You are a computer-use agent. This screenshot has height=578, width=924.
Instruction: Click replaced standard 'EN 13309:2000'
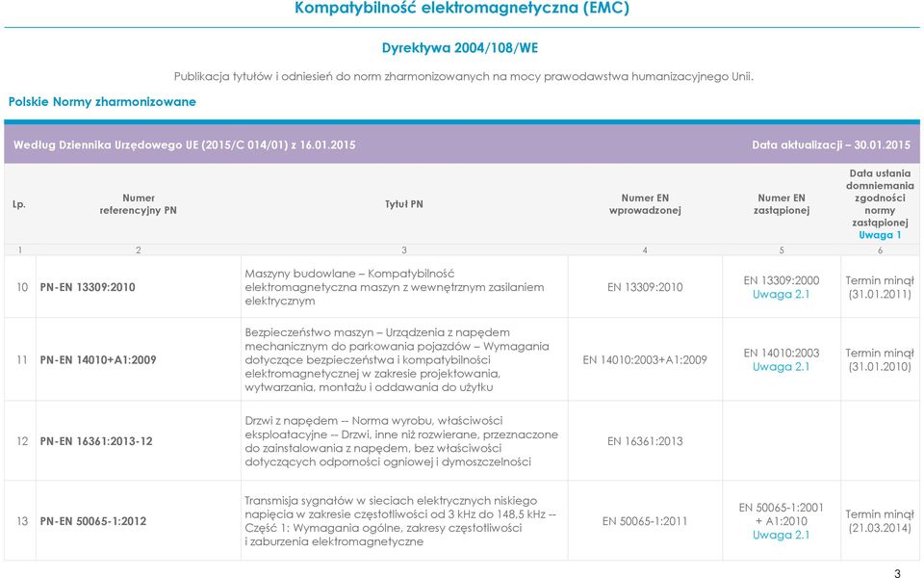pos(781,280)
